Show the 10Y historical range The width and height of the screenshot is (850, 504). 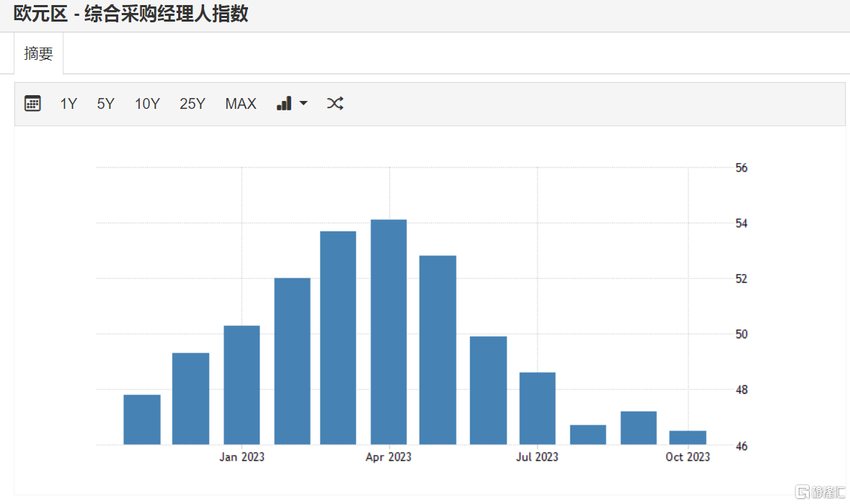[147, 104]
